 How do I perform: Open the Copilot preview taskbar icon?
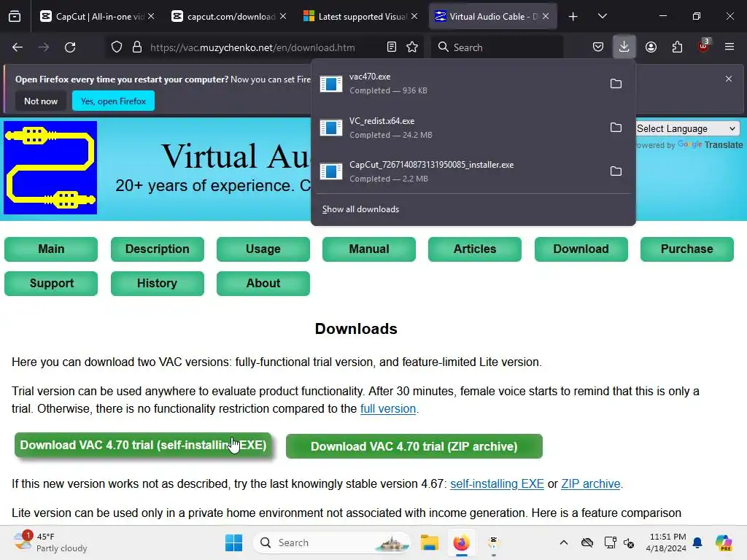(x=724, y=542)
